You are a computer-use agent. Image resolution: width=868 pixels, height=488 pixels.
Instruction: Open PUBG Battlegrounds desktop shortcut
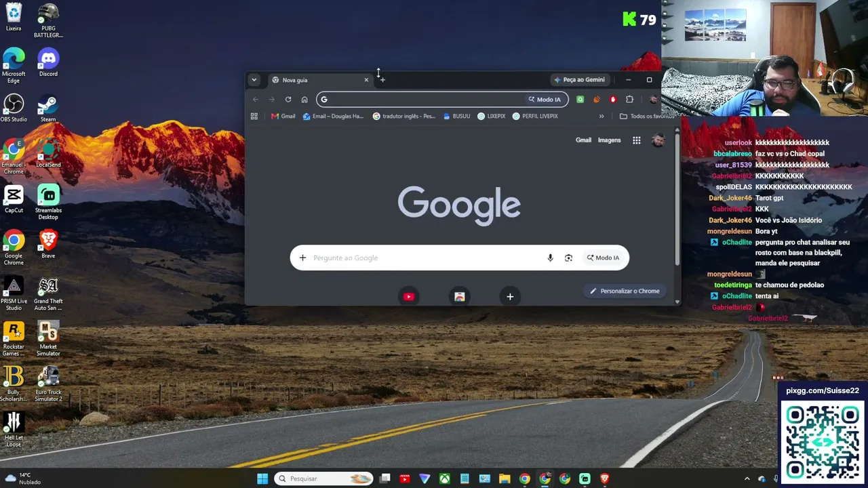tap(48, 20)
